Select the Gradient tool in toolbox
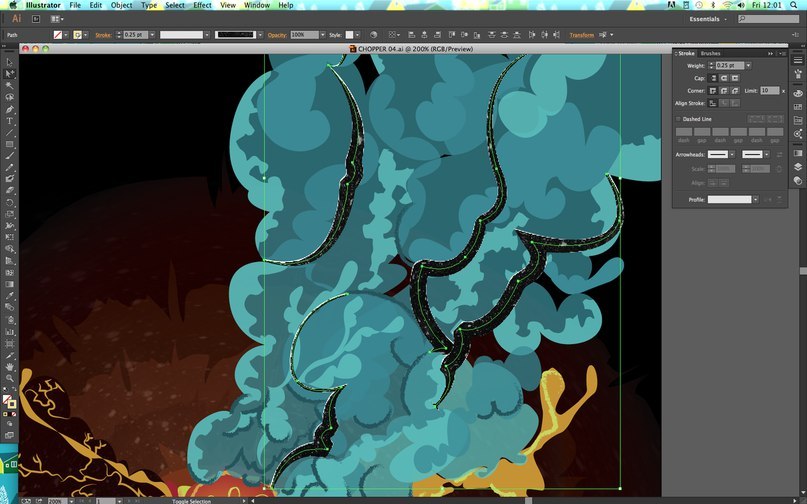This screenshot has height=504, width=807. [x=9, y=284]
